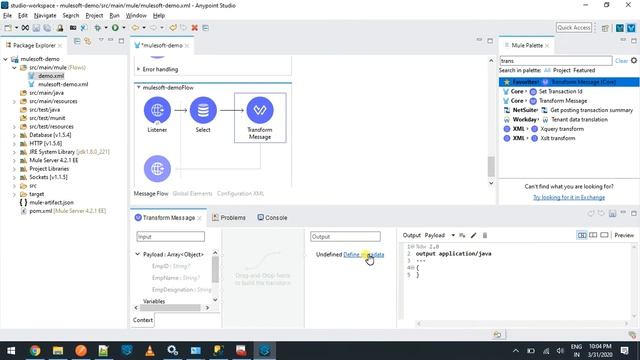The image size is (640, 360).
Task: Open the File menu
Action: [7, 15]
